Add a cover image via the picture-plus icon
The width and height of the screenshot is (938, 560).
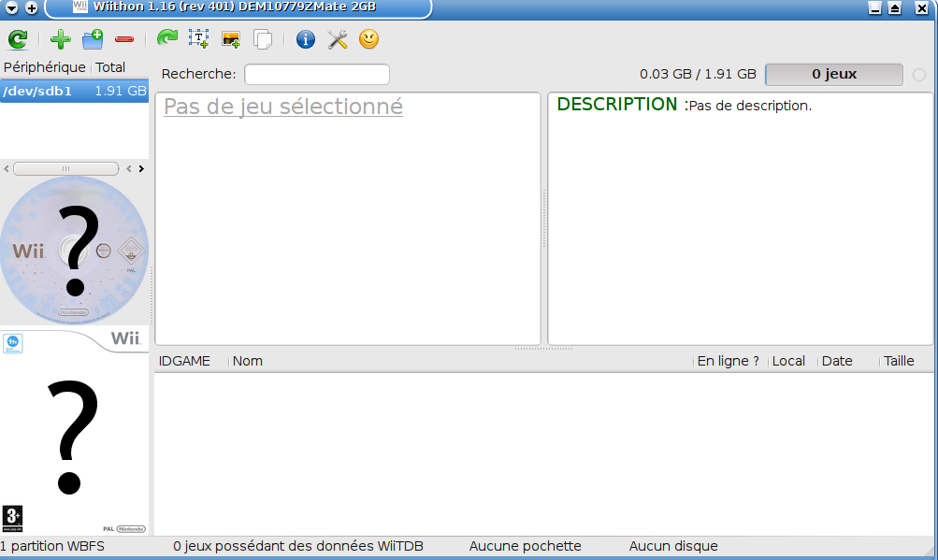pos(231,39)
